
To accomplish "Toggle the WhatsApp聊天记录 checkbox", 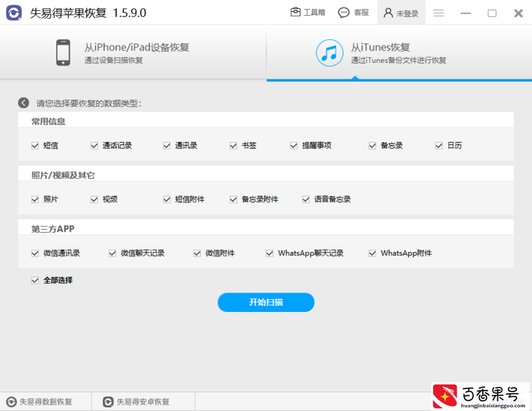I will (269, 253).
